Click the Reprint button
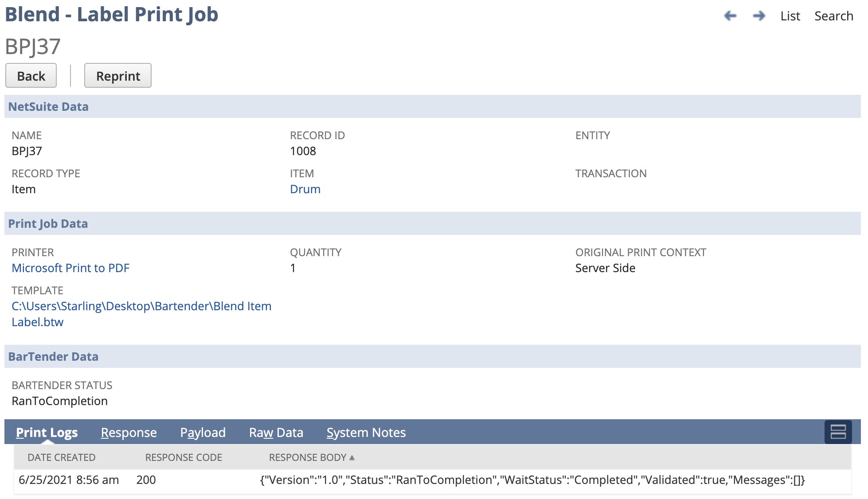868x499 pixels. (x=118, y=76)
